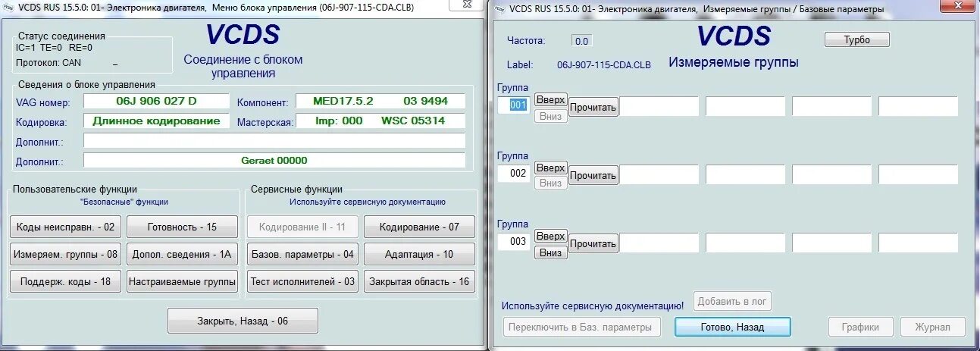Click the Длинное кодирование field
980x351 pixels.
(x=156, y=121)
